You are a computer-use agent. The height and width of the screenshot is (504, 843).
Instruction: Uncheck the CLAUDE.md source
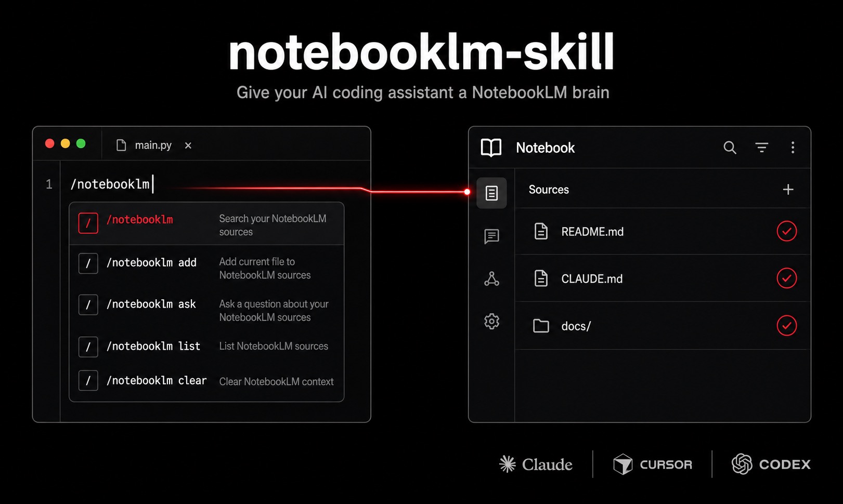coord(787,278)
